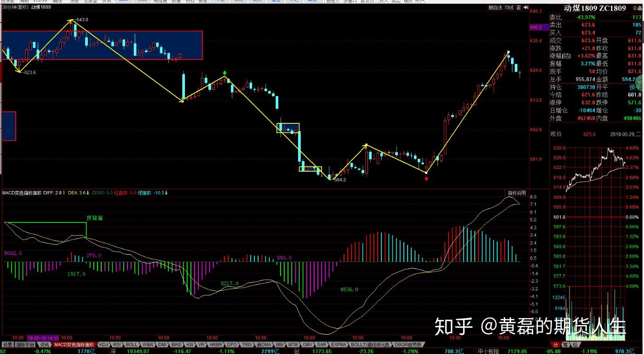Click the panel collapse arrow beside 窗
The image size is (644, 354).
pos(525,7)
